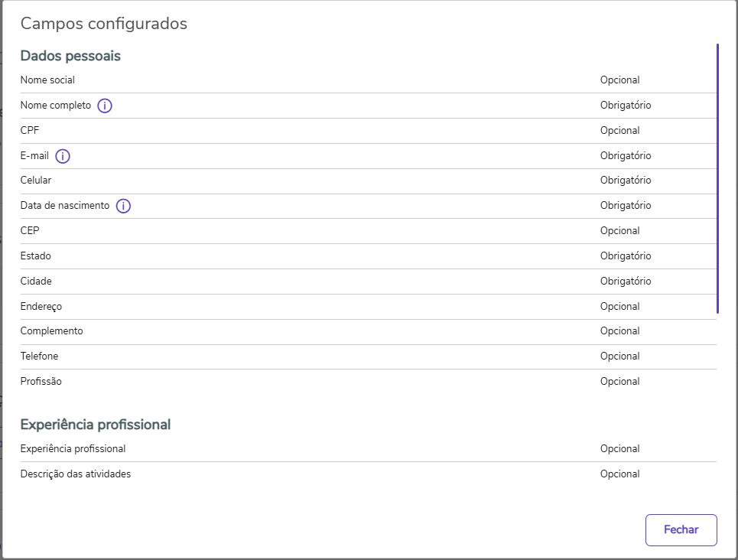Screen dimensions: 738x560
Task: Select the Profissão row label
Action: click(41, 382)
